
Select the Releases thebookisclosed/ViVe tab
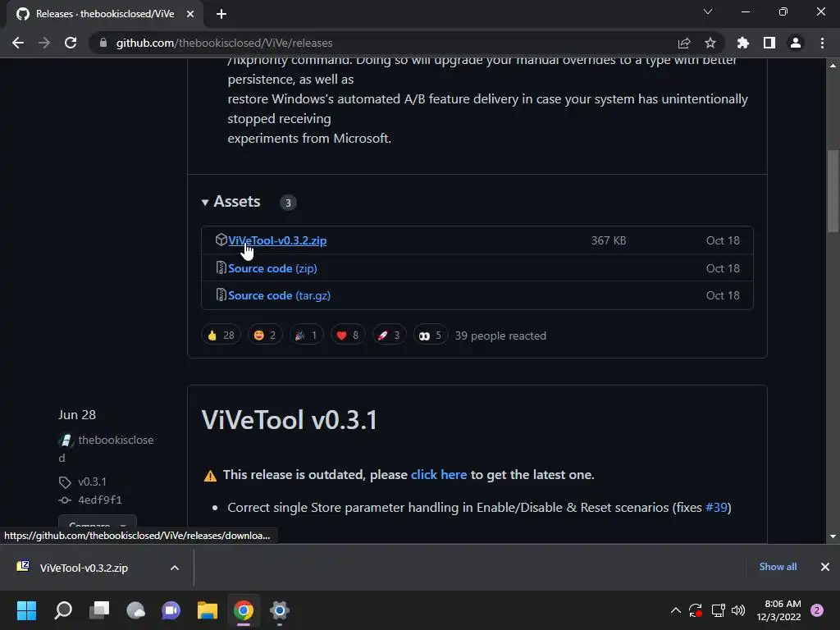tap(104, 15)
